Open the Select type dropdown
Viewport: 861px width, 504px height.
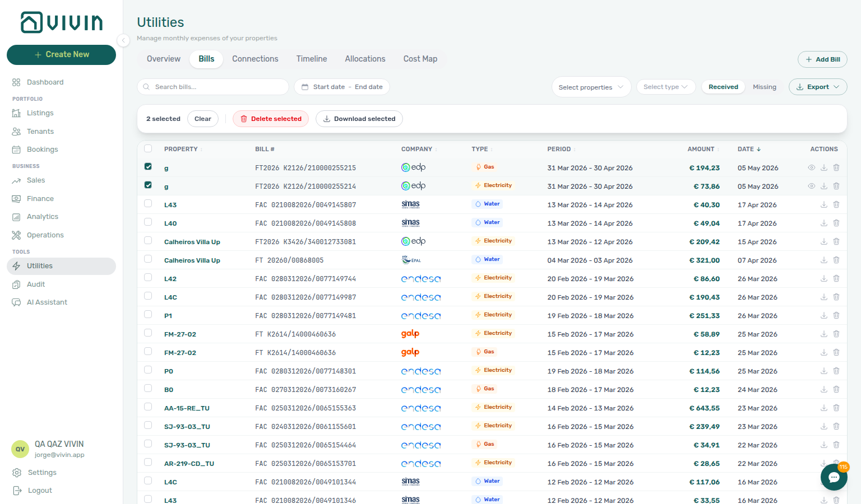pos(666,87)
